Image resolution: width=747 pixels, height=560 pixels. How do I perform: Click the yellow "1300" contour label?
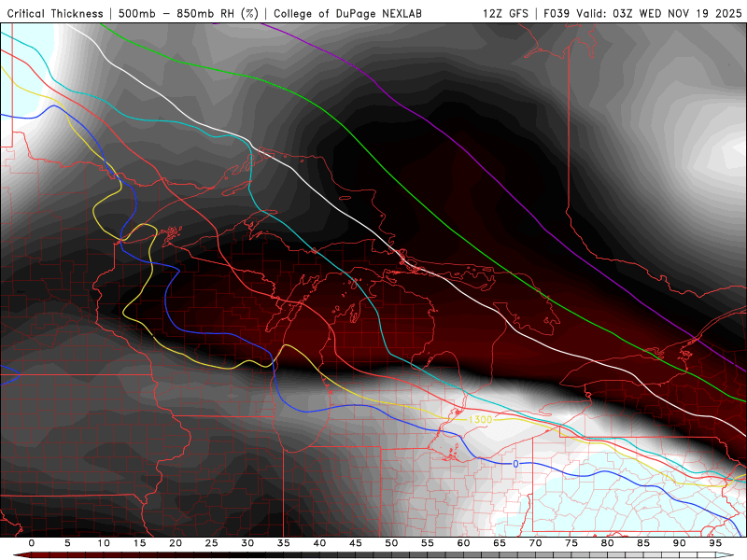(x=480, y=419)
